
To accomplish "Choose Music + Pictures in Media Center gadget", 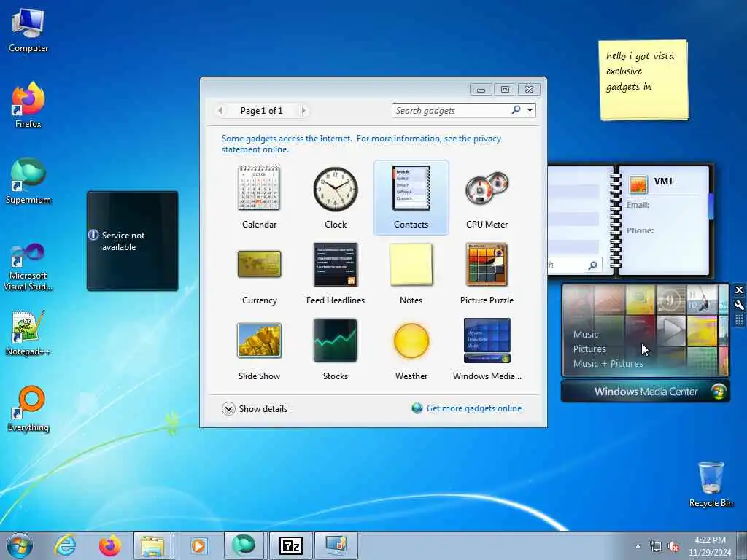I will 608,363.
